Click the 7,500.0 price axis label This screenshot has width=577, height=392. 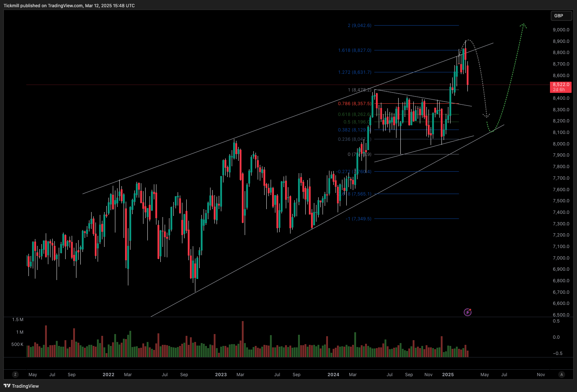coord(561,201)
